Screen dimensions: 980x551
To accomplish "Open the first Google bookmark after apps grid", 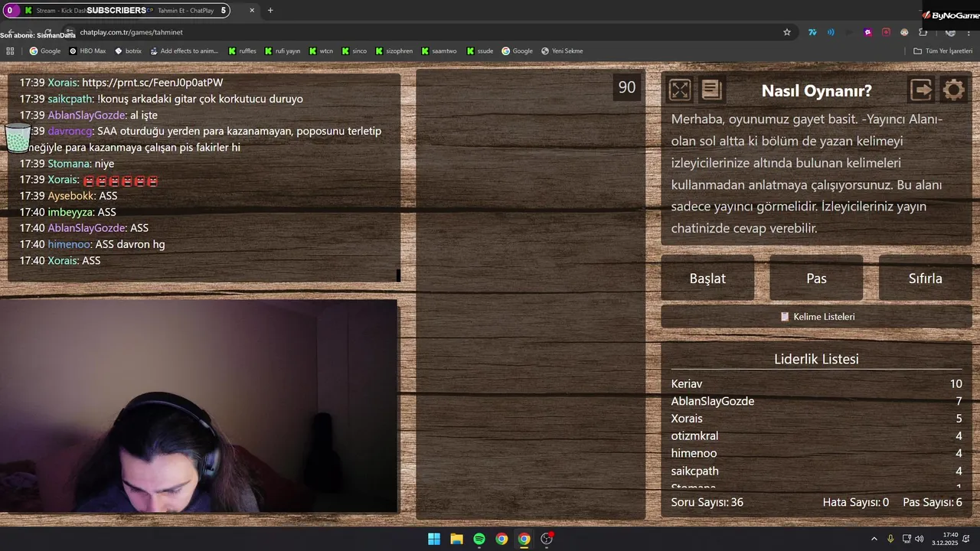I will 44,51.
